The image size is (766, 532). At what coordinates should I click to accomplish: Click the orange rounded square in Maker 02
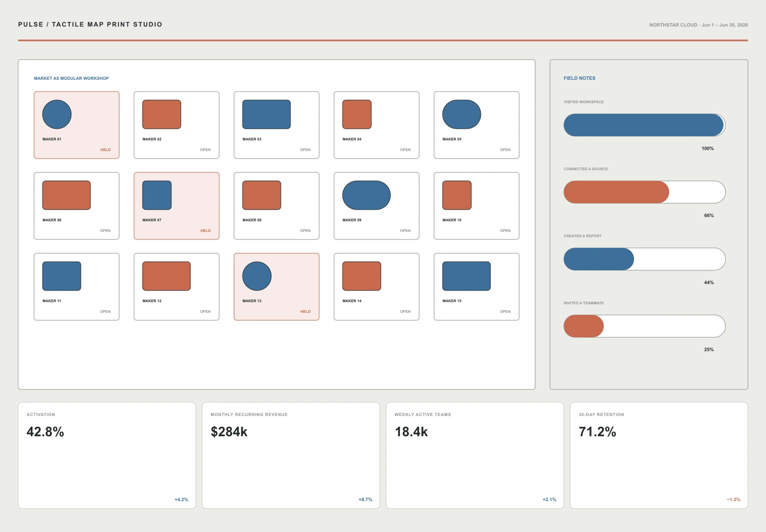162,114
